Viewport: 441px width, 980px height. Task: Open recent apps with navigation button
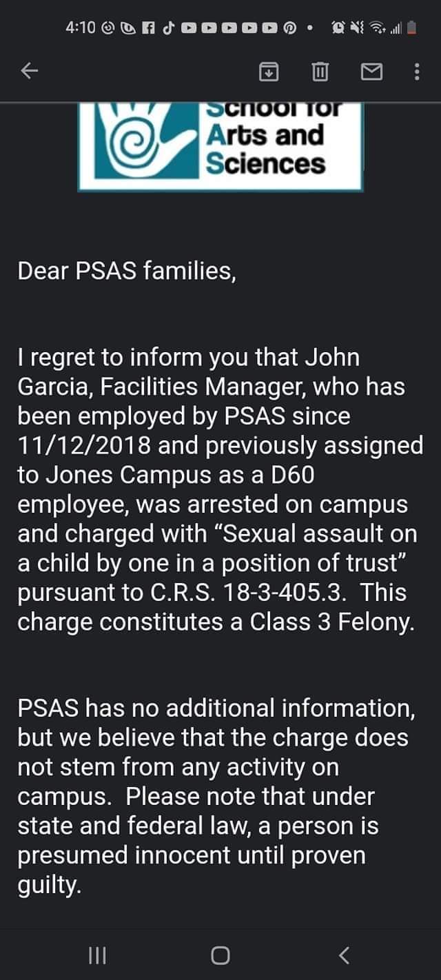[x=96, y=955]
